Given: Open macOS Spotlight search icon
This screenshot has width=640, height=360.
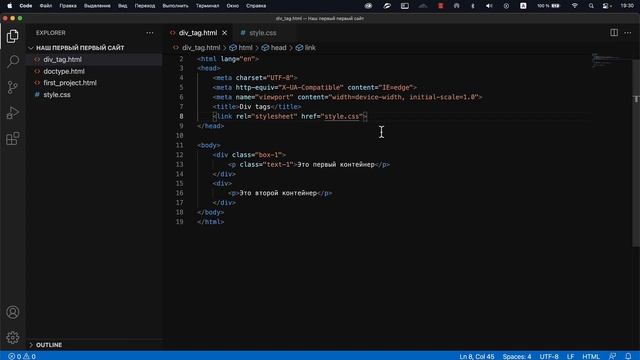Looking at the screenshot, I should pos(591,6).
